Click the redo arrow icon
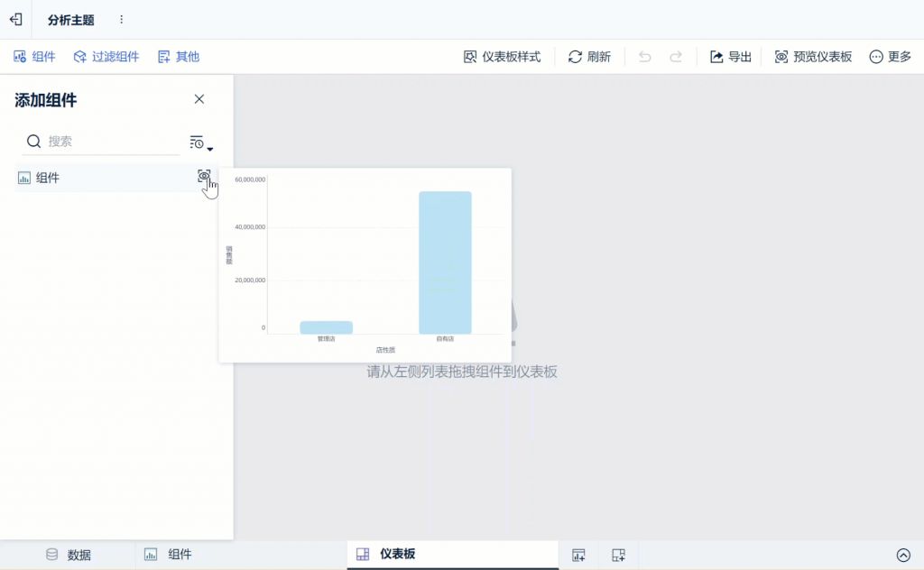 pos(676,57)
